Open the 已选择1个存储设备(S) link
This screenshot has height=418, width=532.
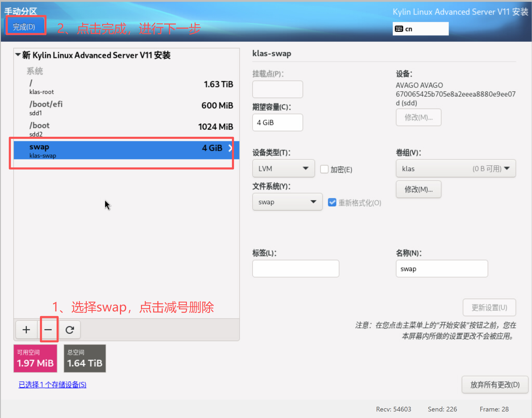[x=52, y=385]
